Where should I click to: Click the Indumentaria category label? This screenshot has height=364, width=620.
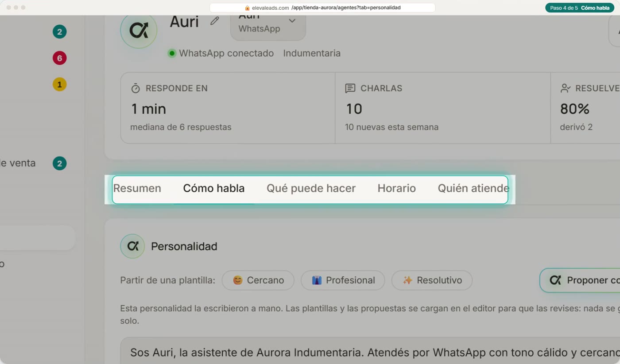[312, 54]
